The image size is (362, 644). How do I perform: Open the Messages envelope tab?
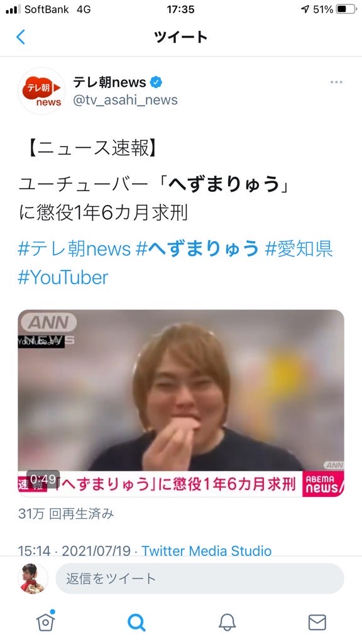coord(317,623)
